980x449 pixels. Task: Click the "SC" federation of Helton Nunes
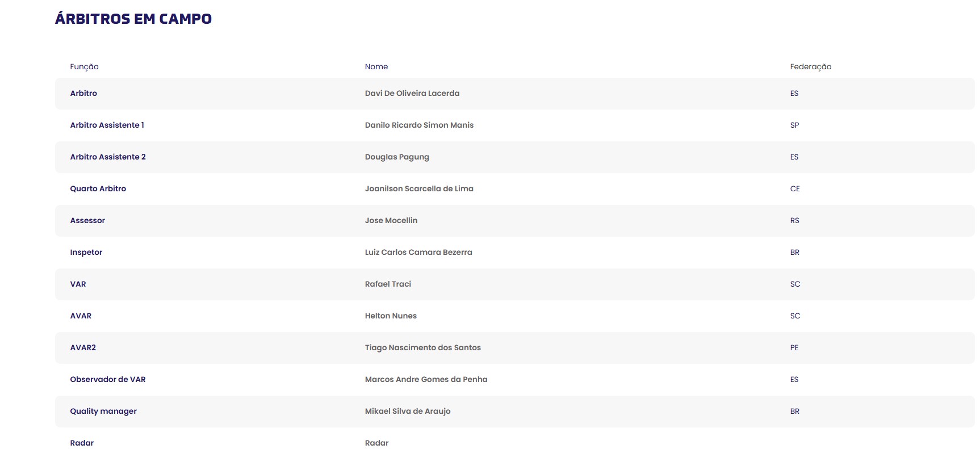click(x=795, y=316)
